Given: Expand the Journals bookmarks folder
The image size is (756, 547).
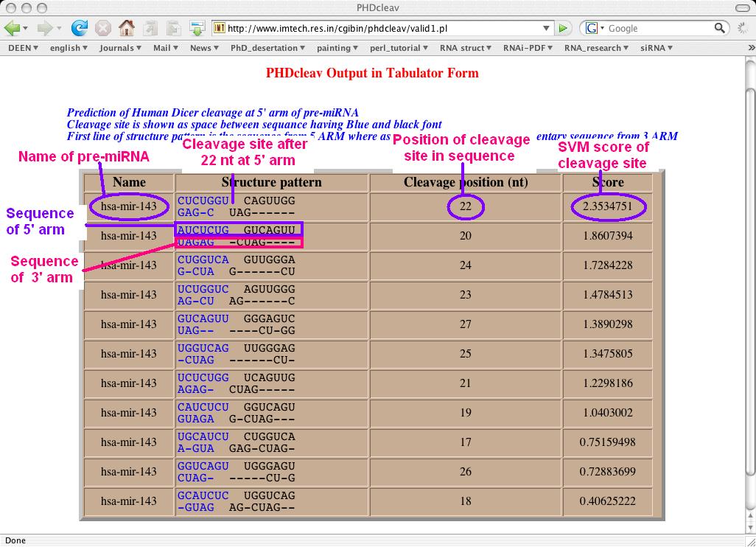Looking at the screenshot, I should (120, 48).
